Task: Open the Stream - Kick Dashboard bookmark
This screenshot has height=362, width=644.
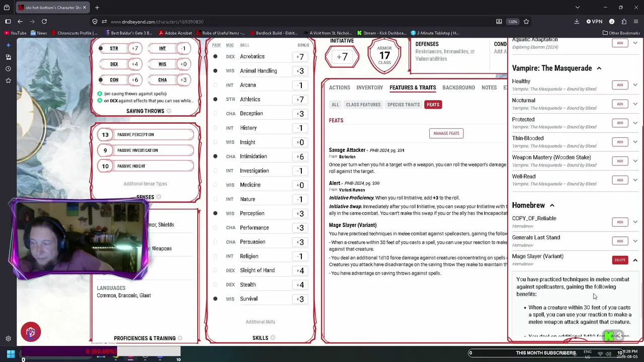Action: click(x=381, y=33)
